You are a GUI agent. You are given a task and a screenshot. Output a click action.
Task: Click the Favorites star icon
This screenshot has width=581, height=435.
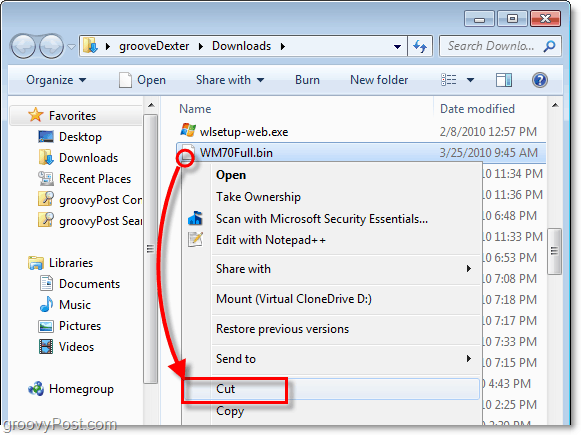pos(36,115)
